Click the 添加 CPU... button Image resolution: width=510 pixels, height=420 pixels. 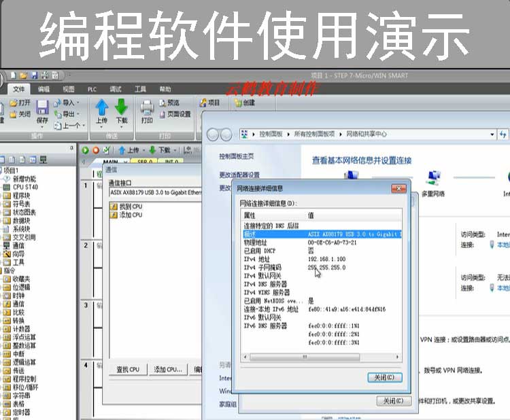(x=167, y=370)
